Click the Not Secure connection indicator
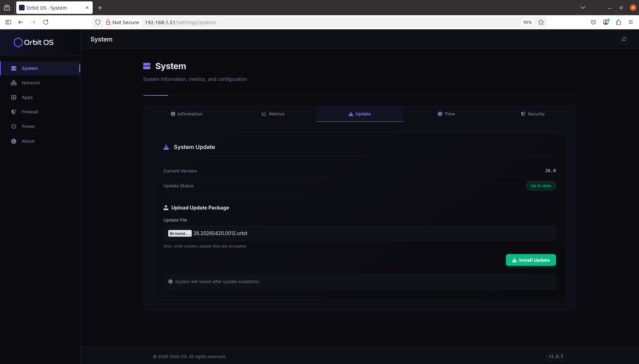Image resolution: width=639 pixels, height=364 pixels. click(123, 22)
